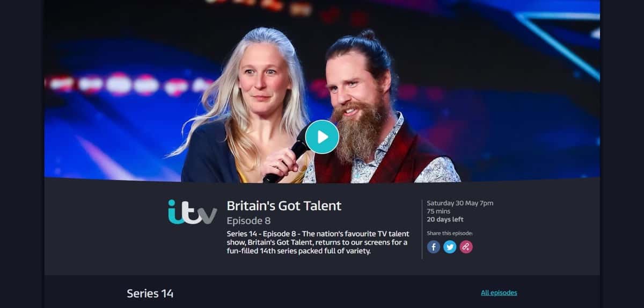Click the Share this episode label

point(450,233)
